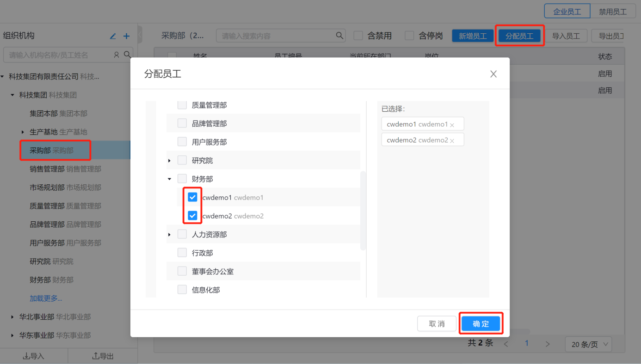Uncheck the cwdemo1 employee checkbox
641x364 pixels.
[x=193, y=197]
